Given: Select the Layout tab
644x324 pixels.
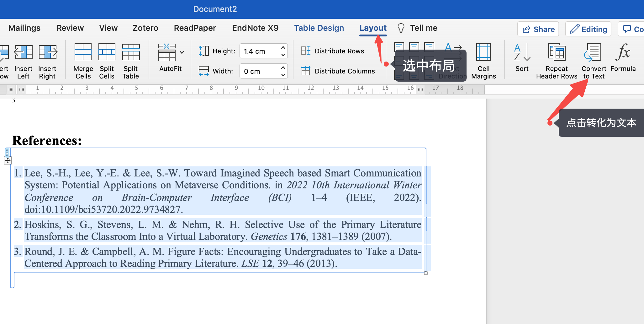Looking at the screenshot, I should (373, 28).
